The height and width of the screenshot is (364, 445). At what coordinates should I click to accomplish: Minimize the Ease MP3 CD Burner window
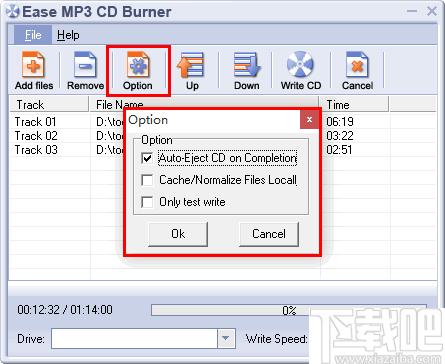coord(412,11)
